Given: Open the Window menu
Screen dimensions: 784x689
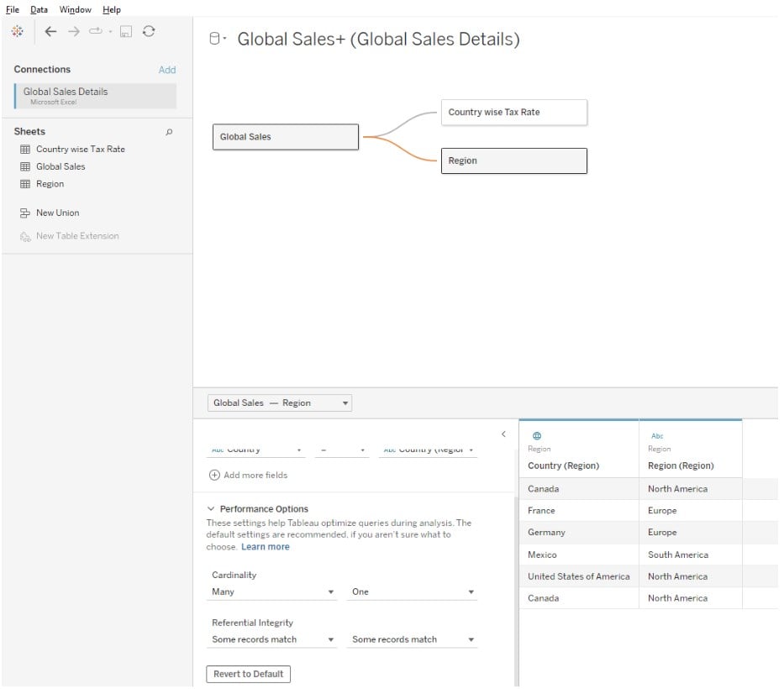Looking at the screenshot, I should point(76,9).
